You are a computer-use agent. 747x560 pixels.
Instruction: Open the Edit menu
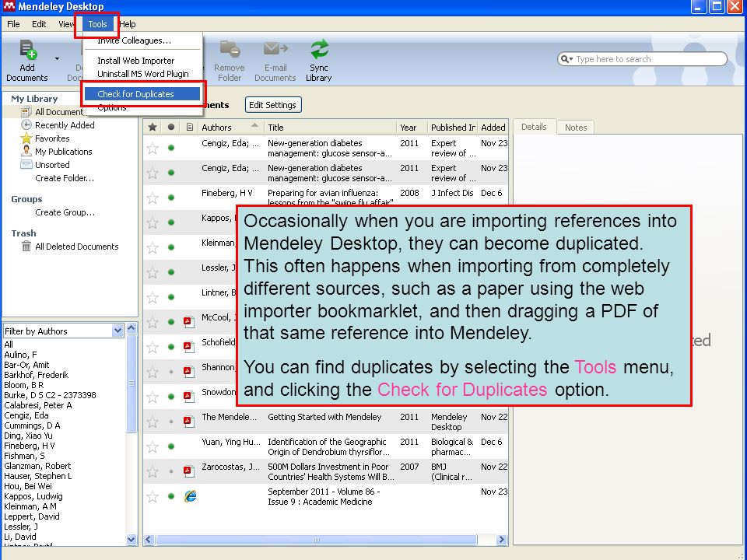click(39, 24)
